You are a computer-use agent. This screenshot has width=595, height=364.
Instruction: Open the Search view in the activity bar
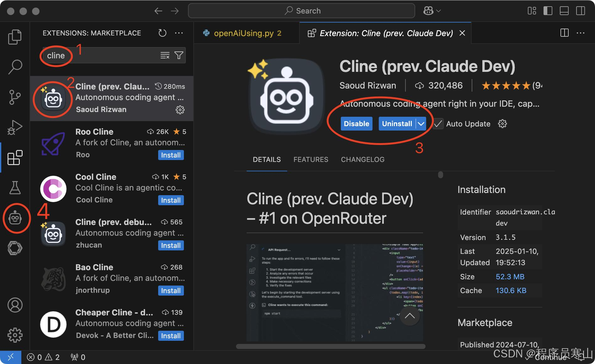pyautogui.click(x=15, y=67)
